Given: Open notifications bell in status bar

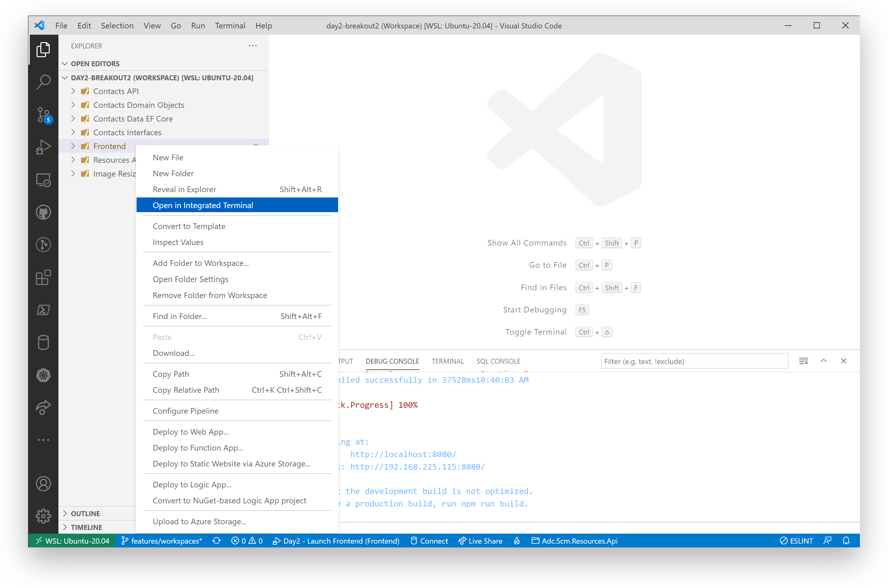Looking at the screenshot, I should [x=846, y=541].
